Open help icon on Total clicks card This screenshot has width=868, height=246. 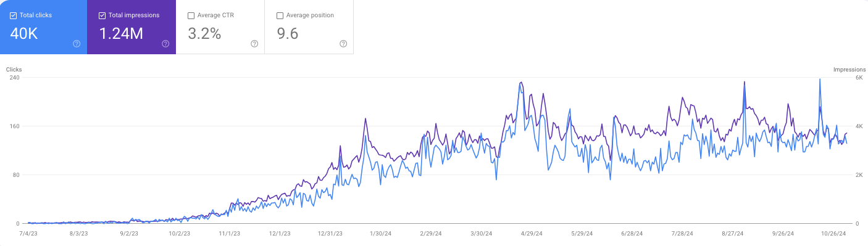point(77,44)
